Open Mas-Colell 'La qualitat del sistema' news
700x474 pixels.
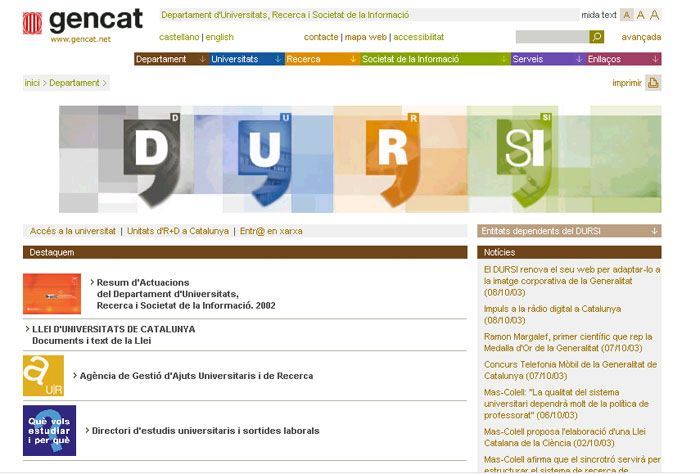[x=566, y=403]
